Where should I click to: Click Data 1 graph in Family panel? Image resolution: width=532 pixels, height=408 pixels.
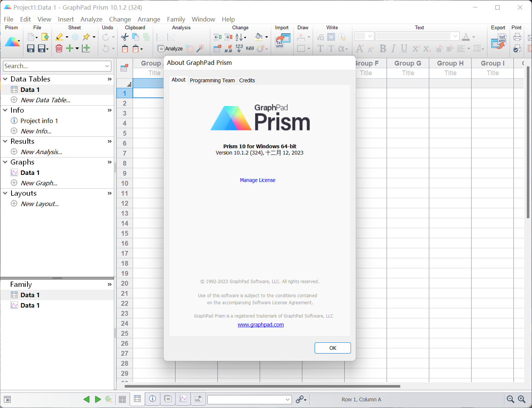30,305
